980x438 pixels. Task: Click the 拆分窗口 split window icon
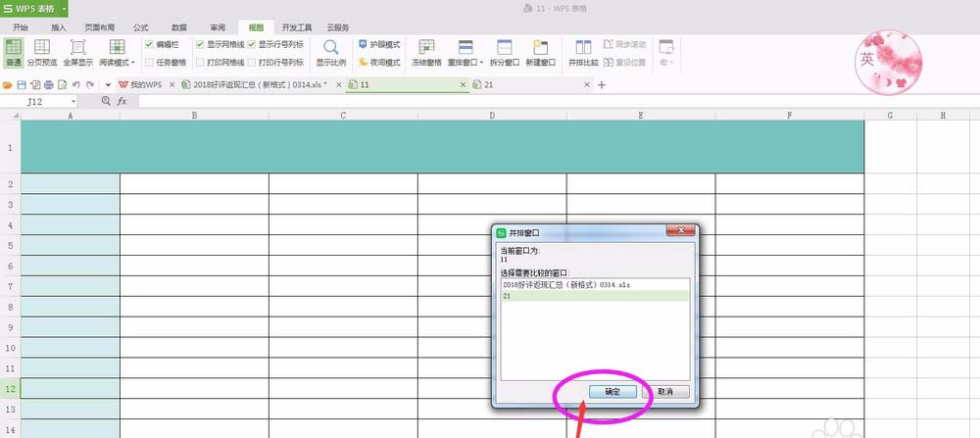tap(505, 53)
